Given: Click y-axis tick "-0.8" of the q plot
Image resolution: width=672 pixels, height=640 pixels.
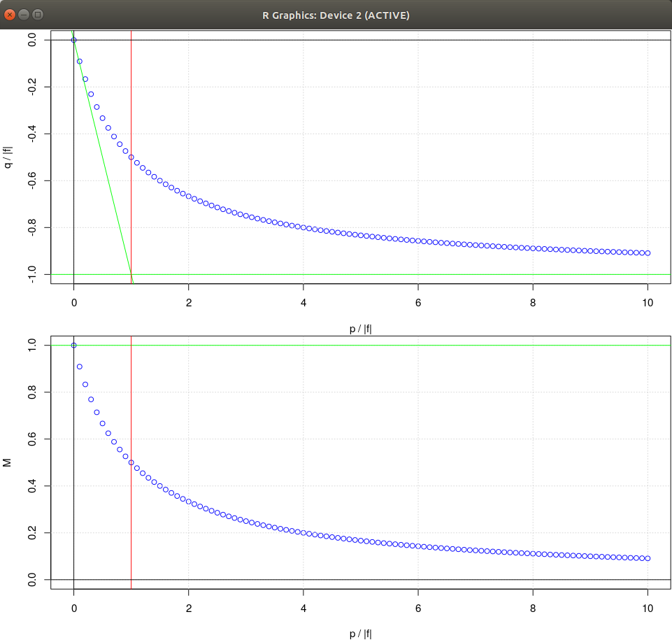Looking at the screenshot, I should [32, 227].
